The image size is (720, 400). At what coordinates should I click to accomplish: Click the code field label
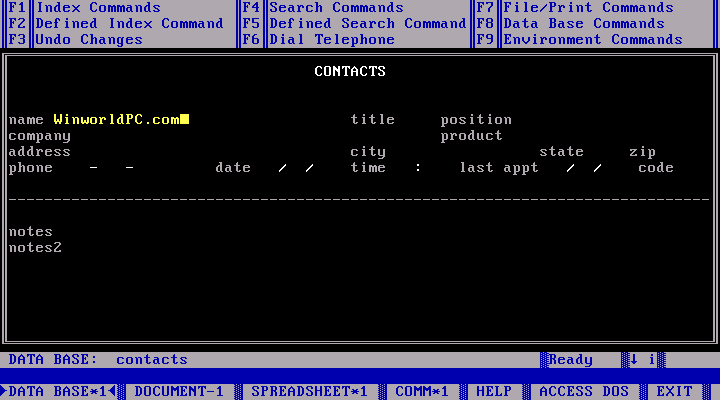[x=656, y=168]
